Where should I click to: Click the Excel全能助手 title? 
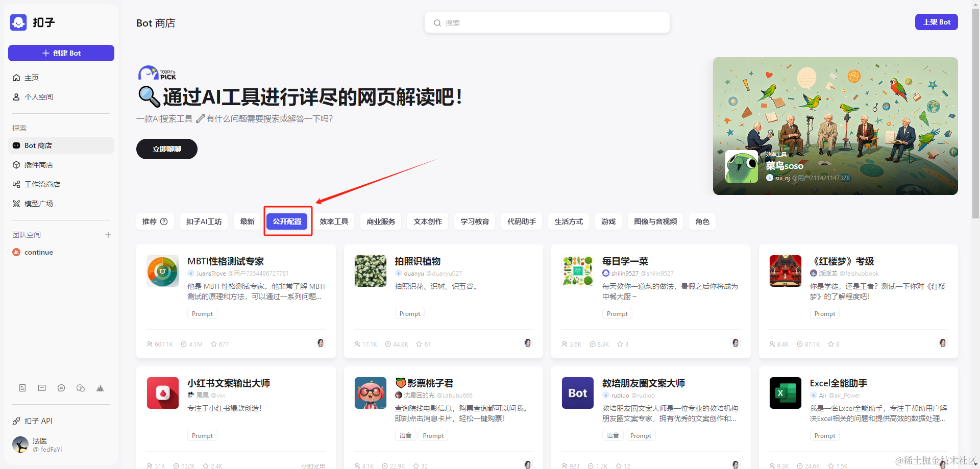[x=839, y=383]
